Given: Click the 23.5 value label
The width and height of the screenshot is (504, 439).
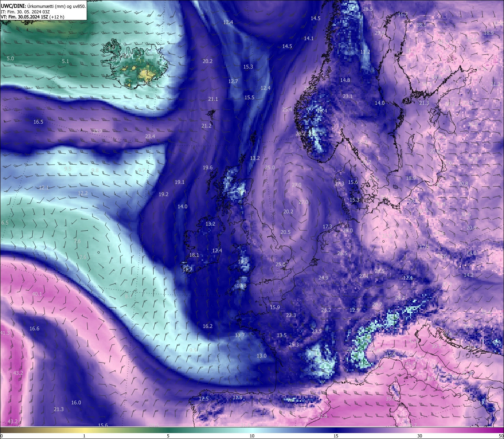Looking at the screenshot, I should [317, 332].
